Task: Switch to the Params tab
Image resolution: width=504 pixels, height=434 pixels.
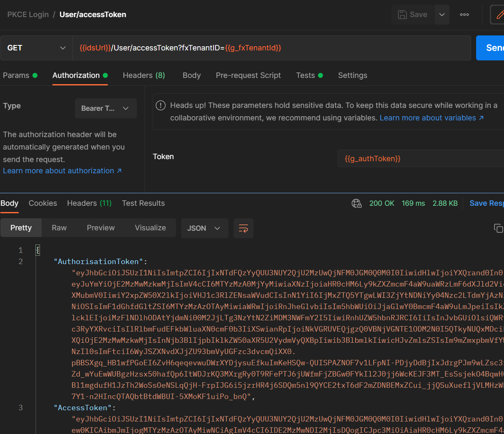Action: pyautogui.click(x=16, y=75)
